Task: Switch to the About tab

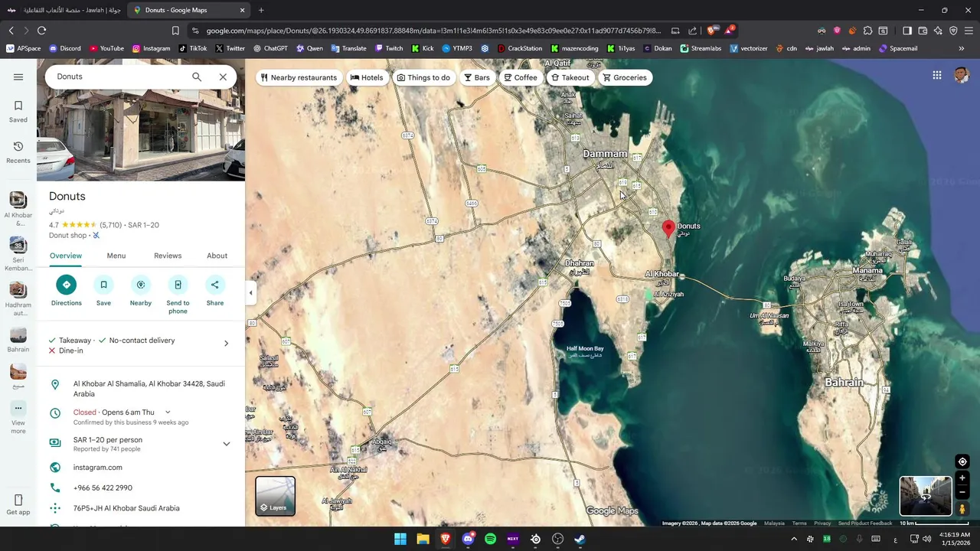Action: click(x=217, y=256)
